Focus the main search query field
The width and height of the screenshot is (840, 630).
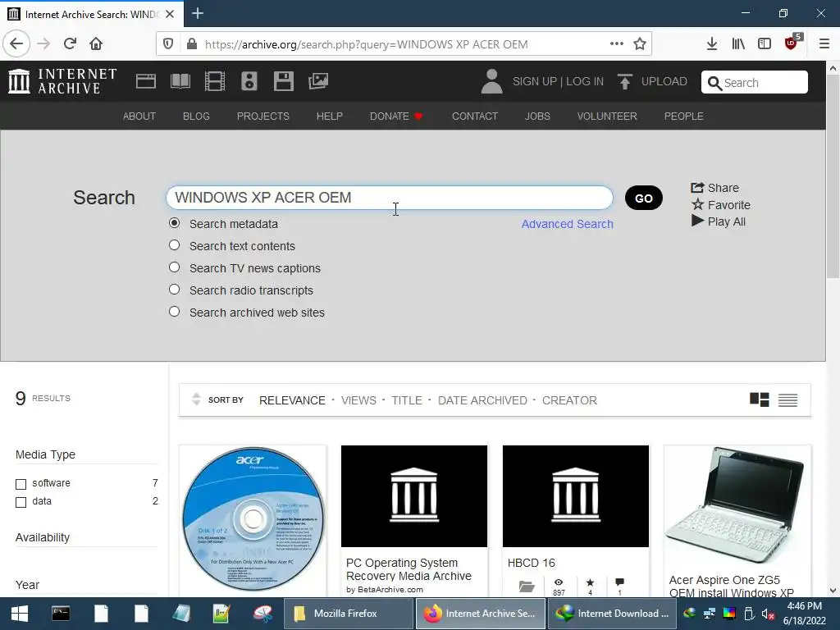coord(390,198)
